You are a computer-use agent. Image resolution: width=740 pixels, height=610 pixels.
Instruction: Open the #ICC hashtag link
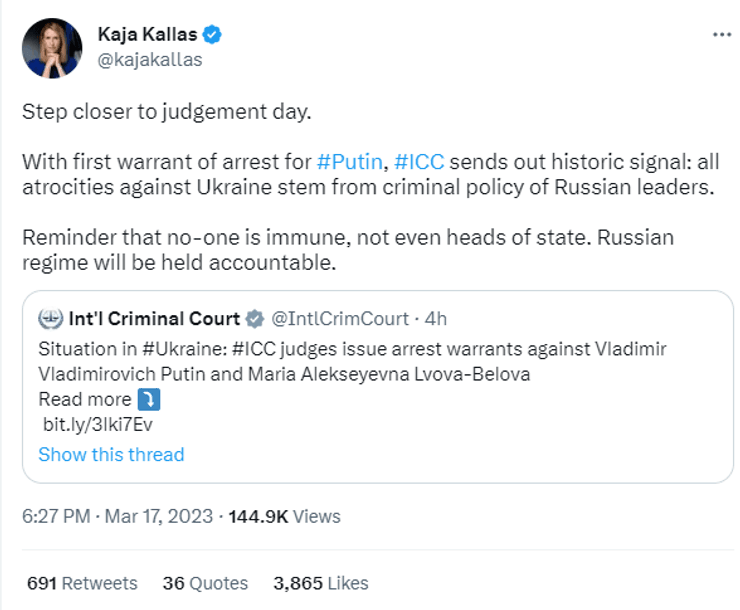pyautogui.click(x=419, y=162)
